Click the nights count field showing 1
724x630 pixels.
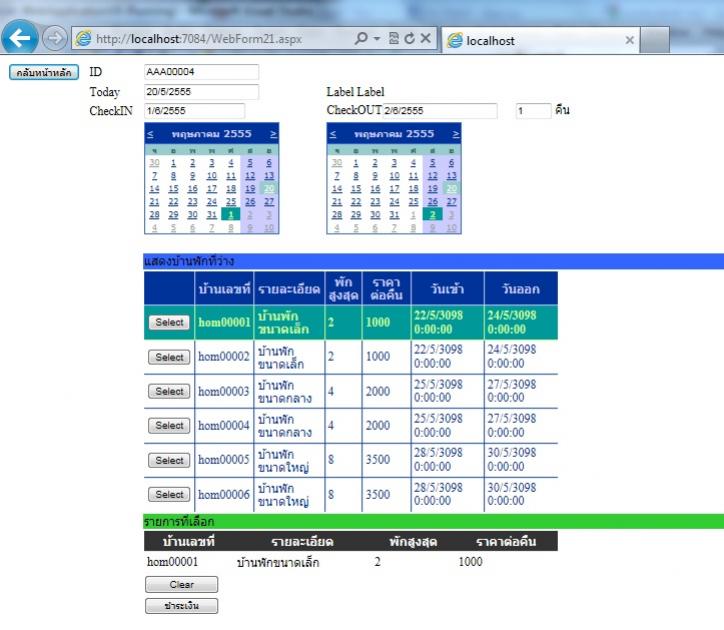[533, 111]
